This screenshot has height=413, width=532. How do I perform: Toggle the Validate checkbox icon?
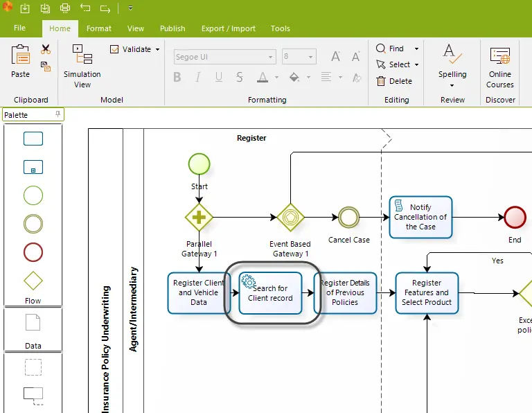(114, 49)
